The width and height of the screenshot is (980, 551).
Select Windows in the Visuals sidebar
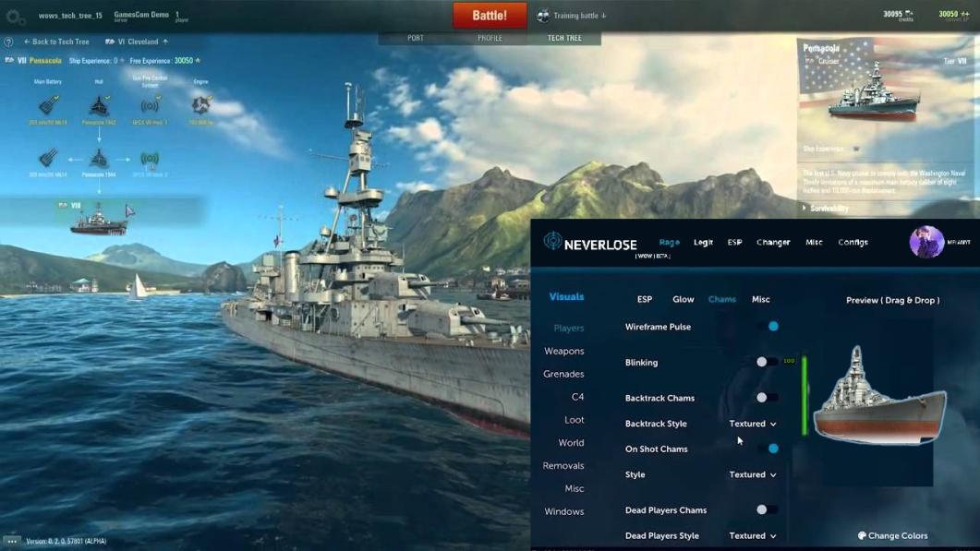[x=563, y=511]
